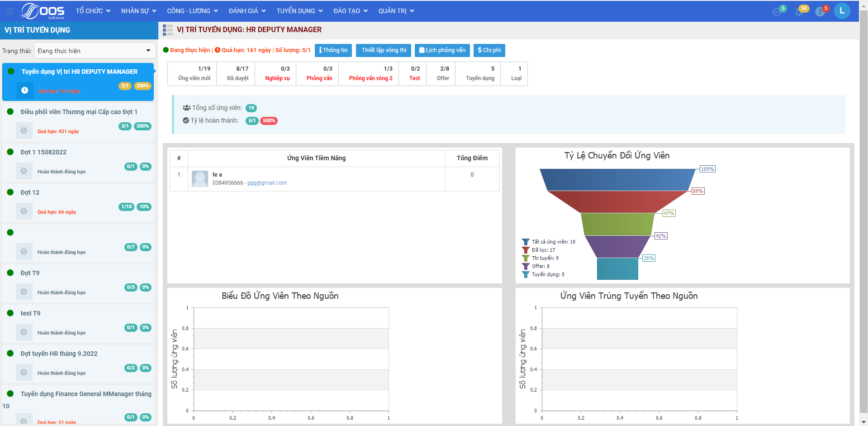868x426 pixels.
Task: Open the Đợt 1 15082022 recruitment item
Action: [78, 163]
